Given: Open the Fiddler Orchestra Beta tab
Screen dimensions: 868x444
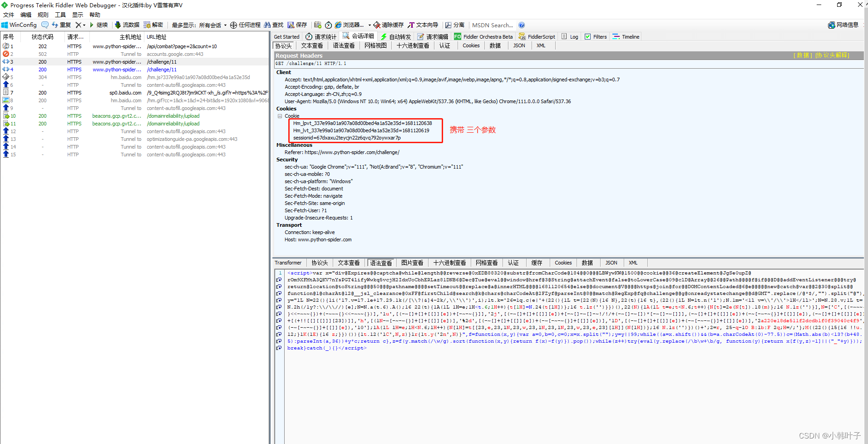Looking at the screenshot, I should [483, 37].
